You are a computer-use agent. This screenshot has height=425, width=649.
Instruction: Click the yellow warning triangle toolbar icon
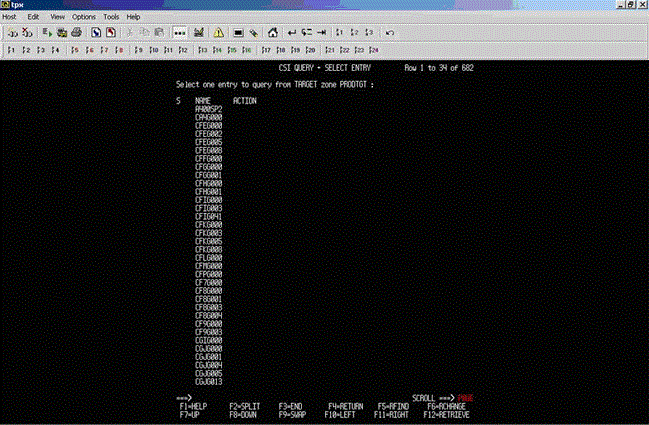pos(219,32)
